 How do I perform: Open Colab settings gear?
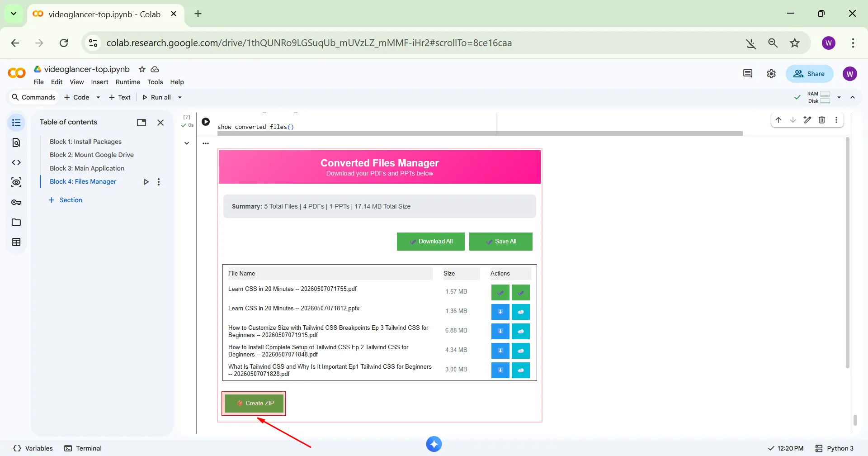771,74
